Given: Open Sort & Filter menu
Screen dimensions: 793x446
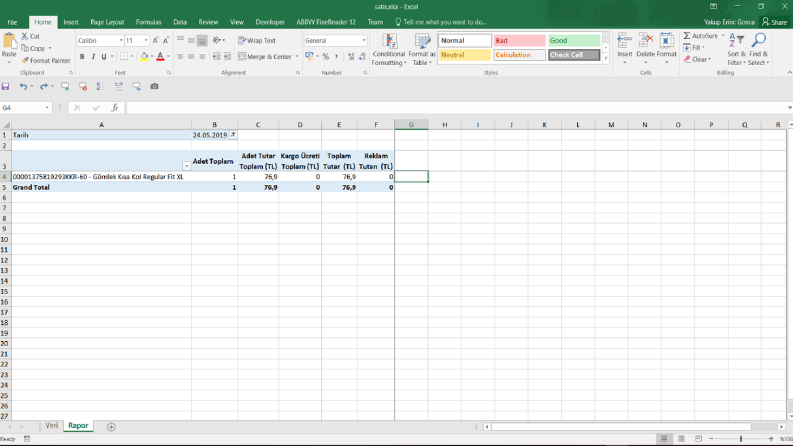Looking at the screenshot, I should pos(736,50).
